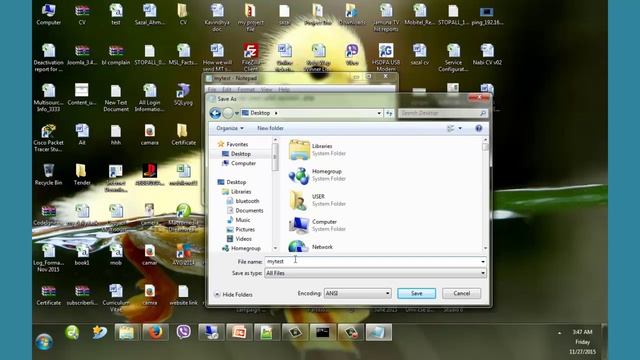Select SQLyog desktop icon
The image size is (640, 360).
pyautogui.click(x=183, y=95)
